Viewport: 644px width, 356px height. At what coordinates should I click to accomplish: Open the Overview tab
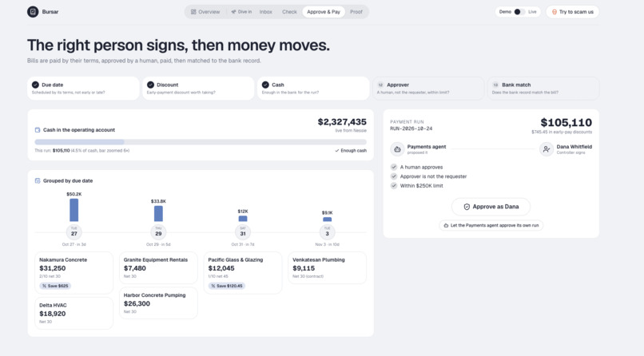click(205, 12)
